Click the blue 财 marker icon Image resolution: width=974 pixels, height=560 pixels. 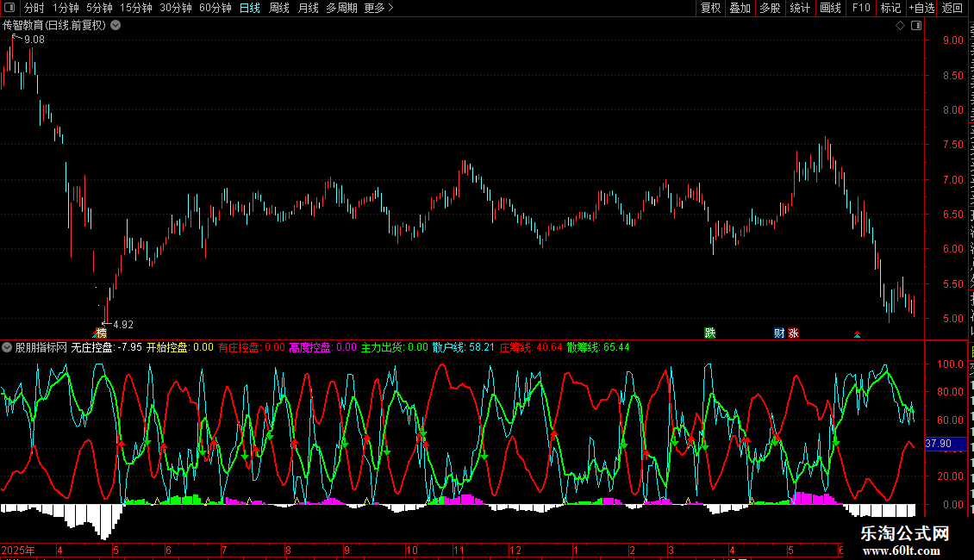point(779,333)
